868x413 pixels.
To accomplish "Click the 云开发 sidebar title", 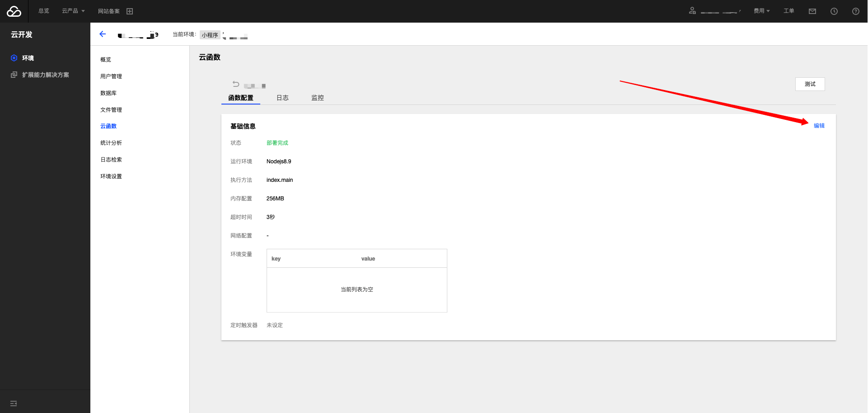I will coord(22,34).
